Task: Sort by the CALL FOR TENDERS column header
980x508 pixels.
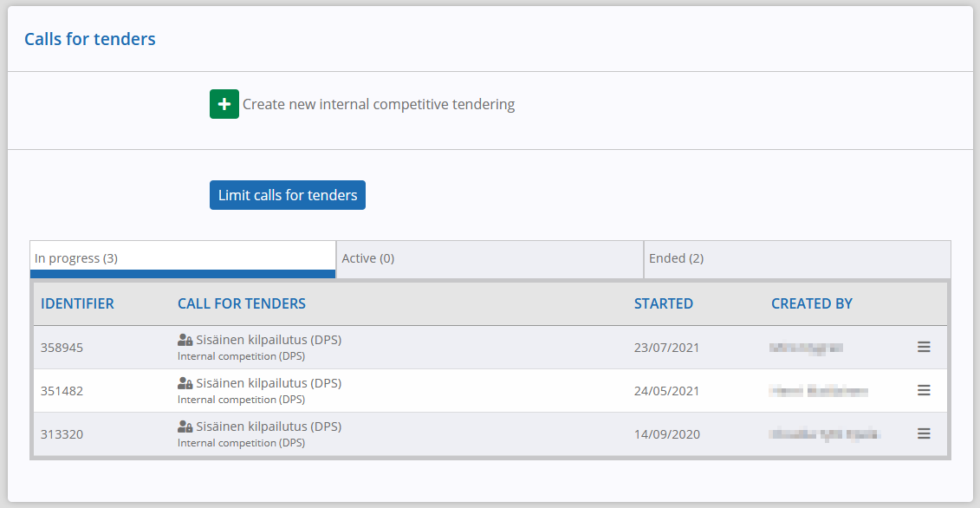Action: point(242,304)
